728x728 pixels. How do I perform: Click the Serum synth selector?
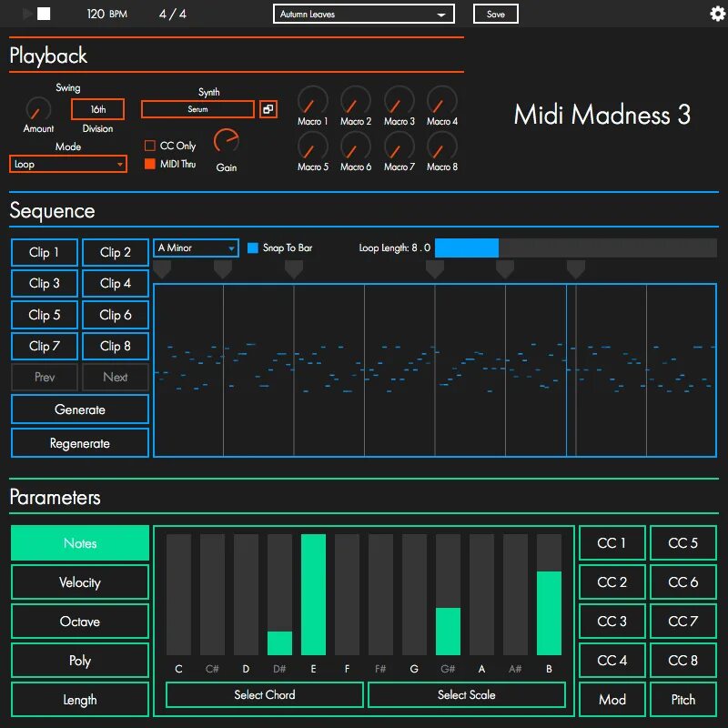(197, 109)
